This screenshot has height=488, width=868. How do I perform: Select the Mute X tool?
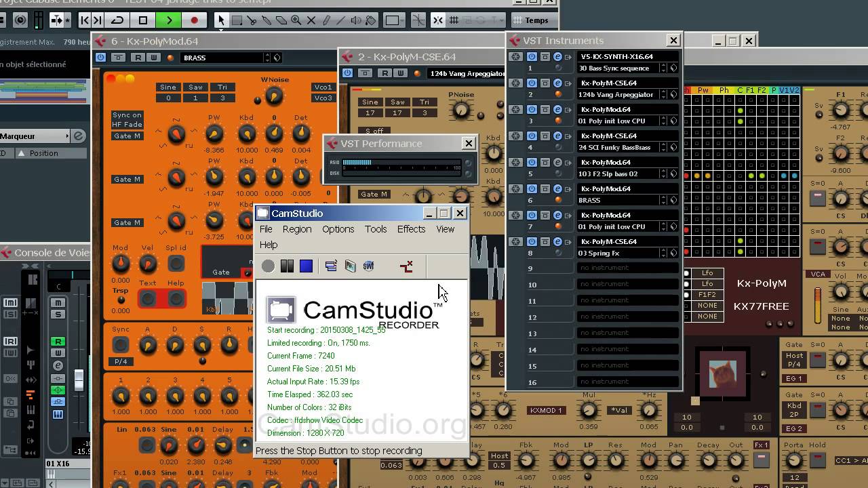311,20
